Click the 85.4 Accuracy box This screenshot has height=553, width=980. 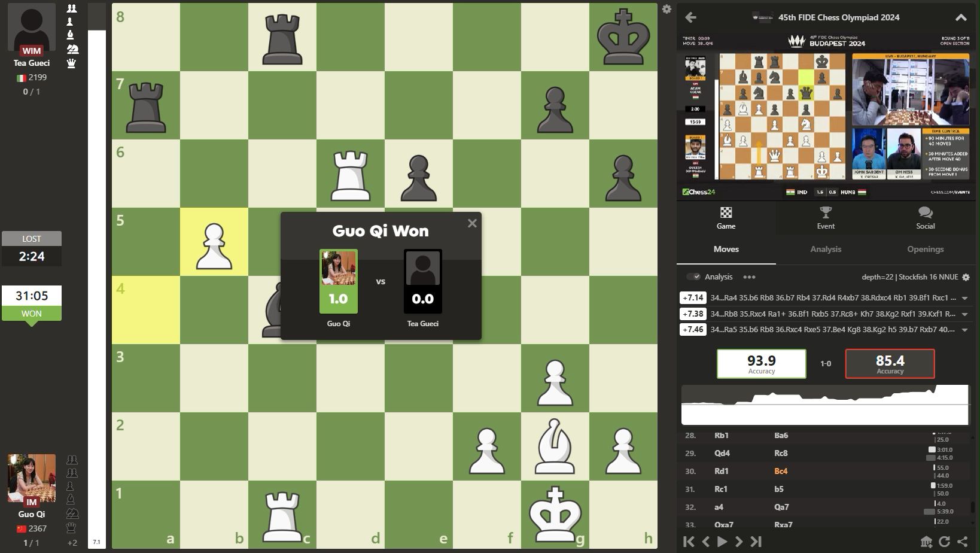click(890, 364)
